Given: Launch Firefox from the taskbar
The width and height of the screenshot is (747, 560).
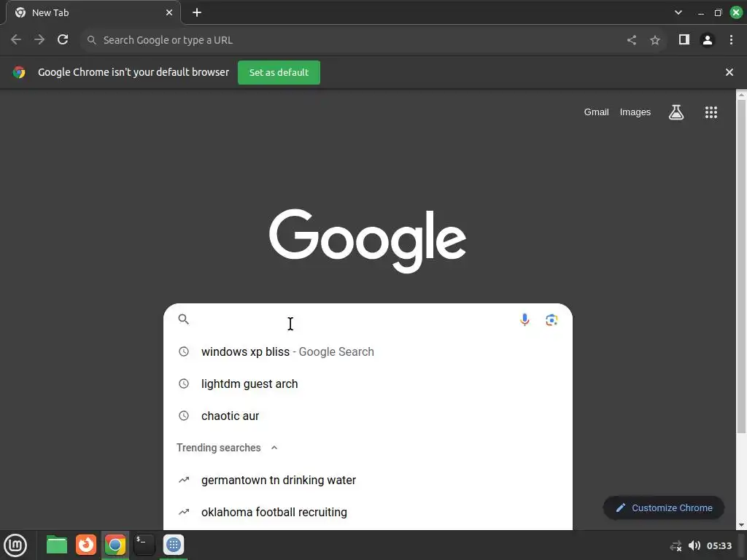Looking at the screenshot, I should pos(86,545).
